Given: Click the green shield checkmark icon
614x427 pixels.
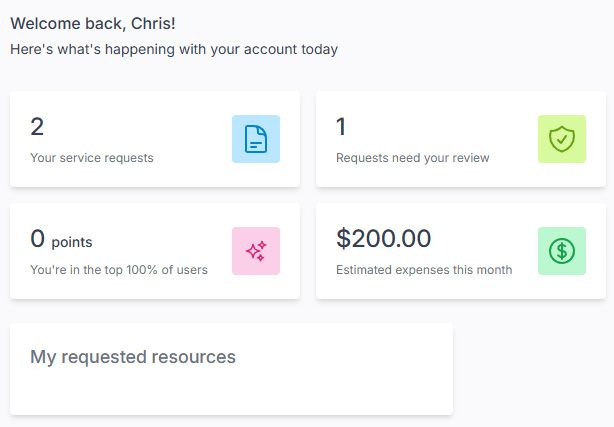Looking at the screenshot, I should [x=562, y=139].
